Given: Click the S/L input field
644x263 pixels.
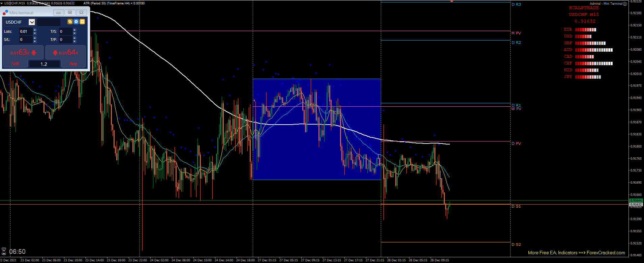Looking at the screenshot, I should (26, 40).
